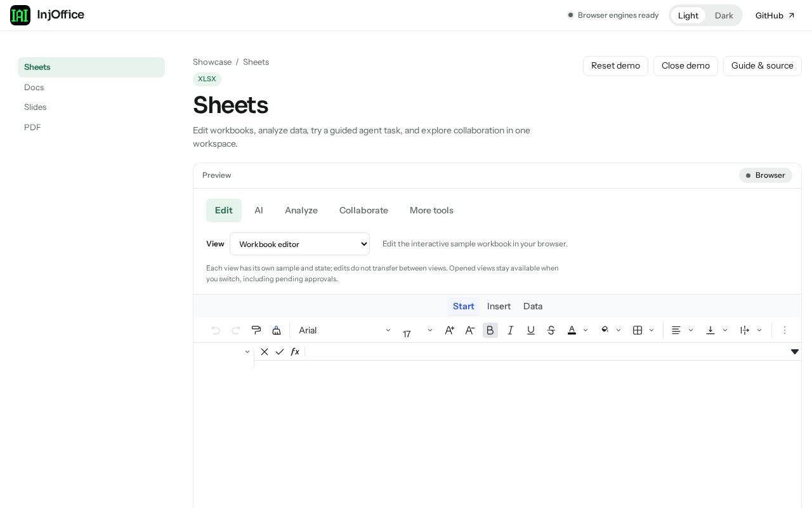Apply the current text color
The image size is (812, 508).
572,330
